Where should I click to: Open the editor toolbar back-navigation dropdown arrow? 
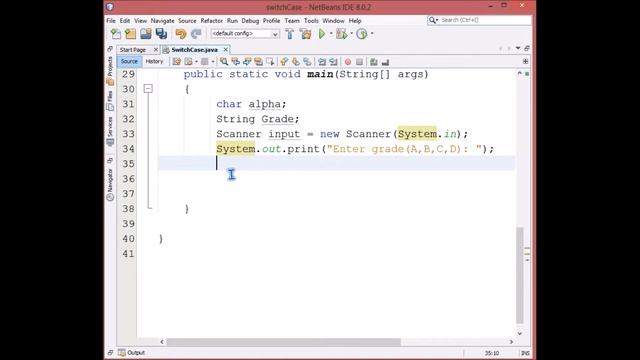click(196, 62)
